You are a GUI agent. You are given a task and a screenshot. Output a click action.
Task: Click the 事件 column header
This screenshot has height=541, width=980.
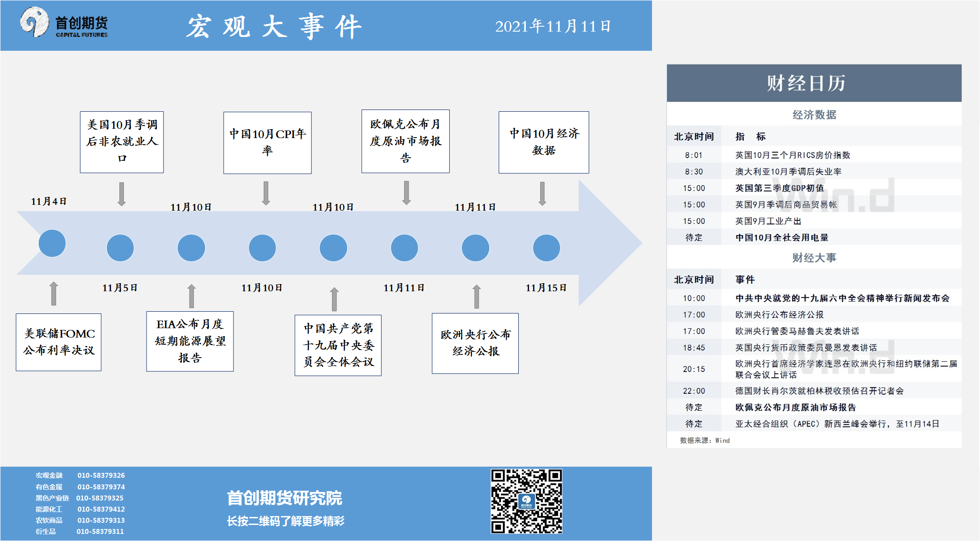[745, 280]
